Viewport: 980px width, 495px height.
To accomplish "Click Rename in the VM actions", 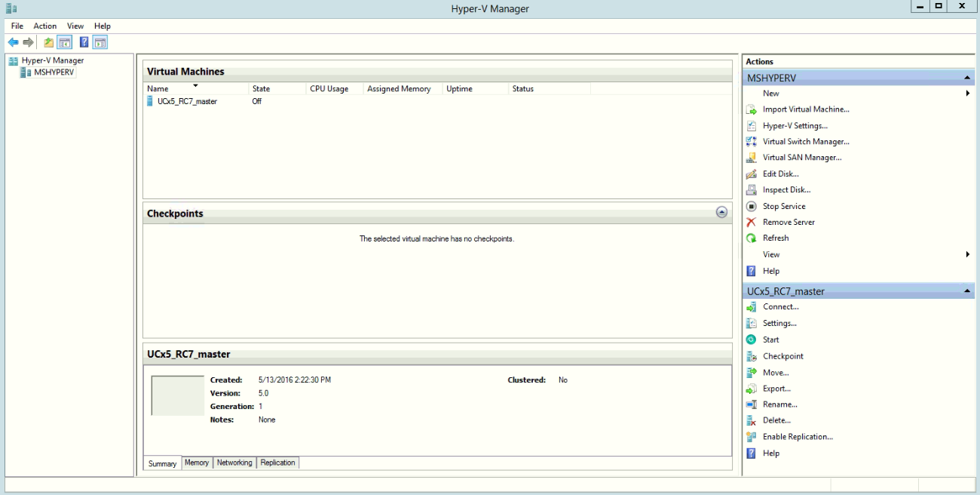I will click(x=780, y=404).
